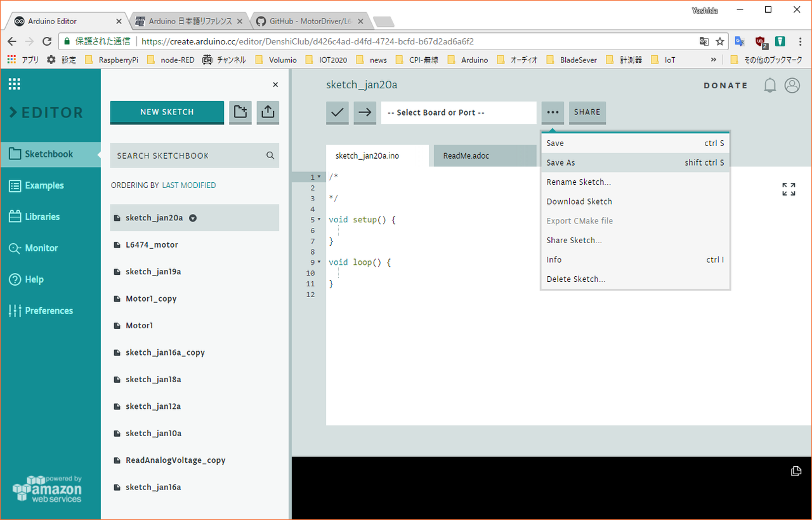The width and height of the screenshot is (812, 520).
Task: Open the Select Board or Port dropdown
Action: tap(459, 112)
